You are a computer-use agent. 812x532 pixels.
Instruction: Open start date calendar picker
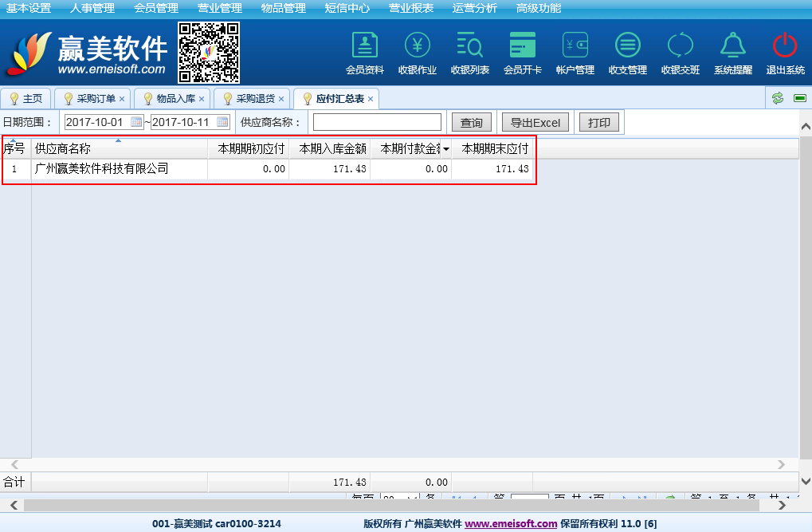pyautogui.click(x=136, y=122)
